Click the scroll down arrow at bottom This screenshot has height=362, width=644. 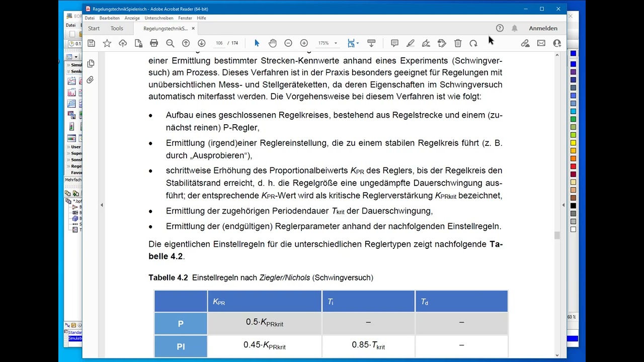coord(557,355)
